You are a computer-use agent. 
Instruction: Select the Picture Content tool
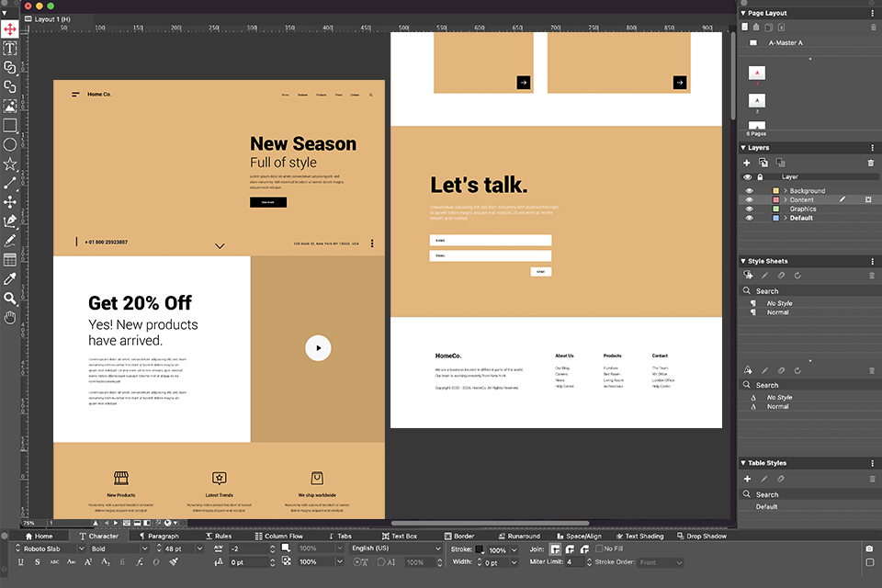[10, 106]
